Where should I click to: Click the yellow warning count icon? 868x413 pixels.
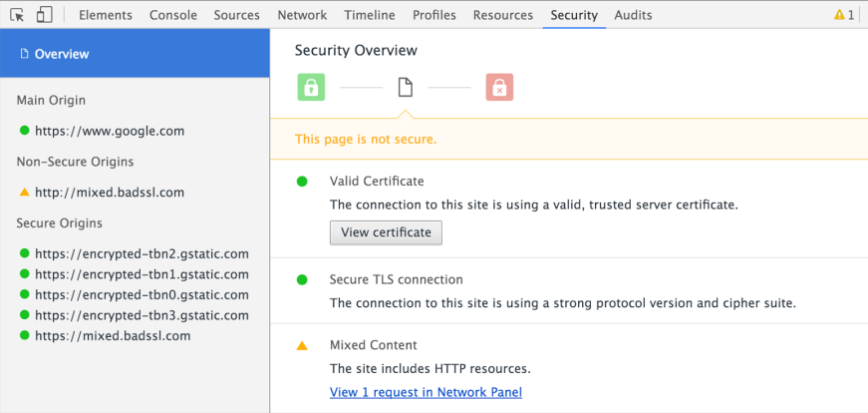(x=844, y=15)
